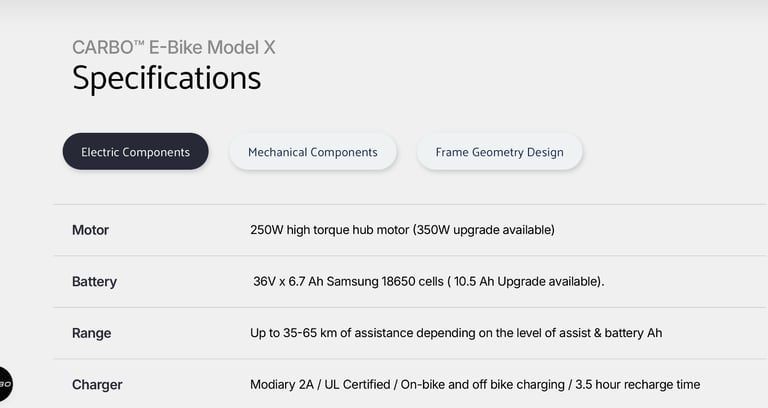Select the Battery row label
The width and height of the screenshot is (768, 408).
tap(95, 282)
